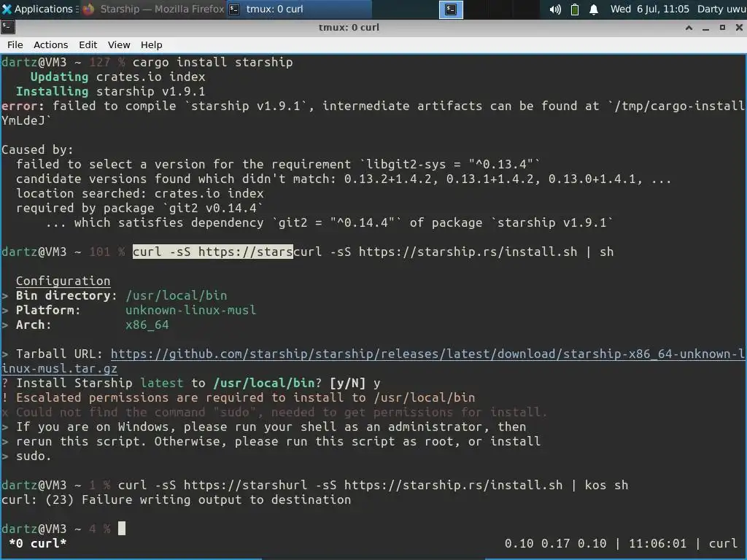Check the battery status icon
This screenshot has height=560, width=747.
click(x=575, y=9)
